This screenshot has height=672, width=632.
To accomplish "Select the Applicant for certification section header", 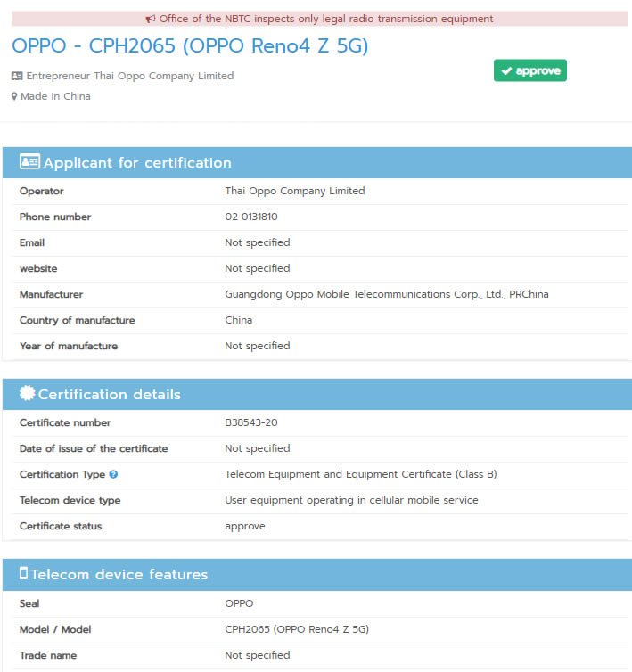I will pyautogui.click(x=137, y=163).
